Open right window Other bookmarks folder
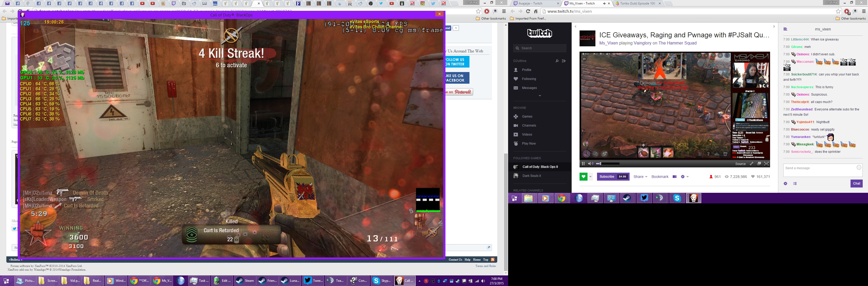868x286 pixels. (x=850, y=19)
